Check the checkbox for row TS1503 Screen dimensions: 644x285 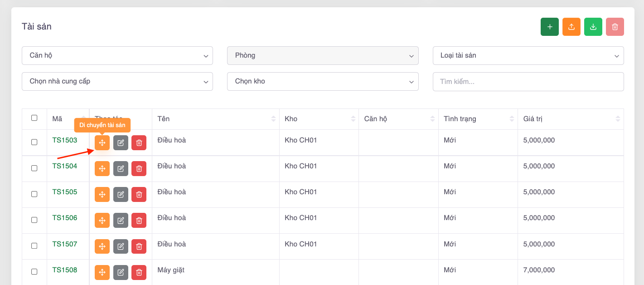pyautogui.click(x=34, y=142)
